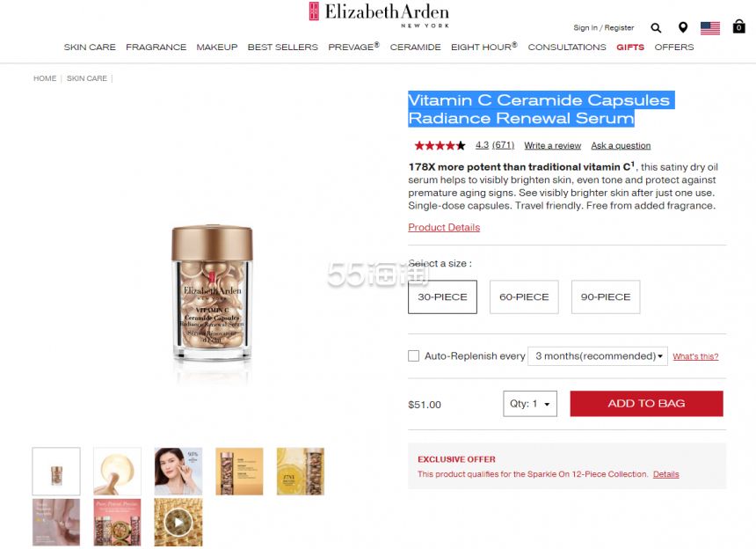This screenshot has width=756, height=549.
Task: Click the Write a review link
Action: [553, 145]
